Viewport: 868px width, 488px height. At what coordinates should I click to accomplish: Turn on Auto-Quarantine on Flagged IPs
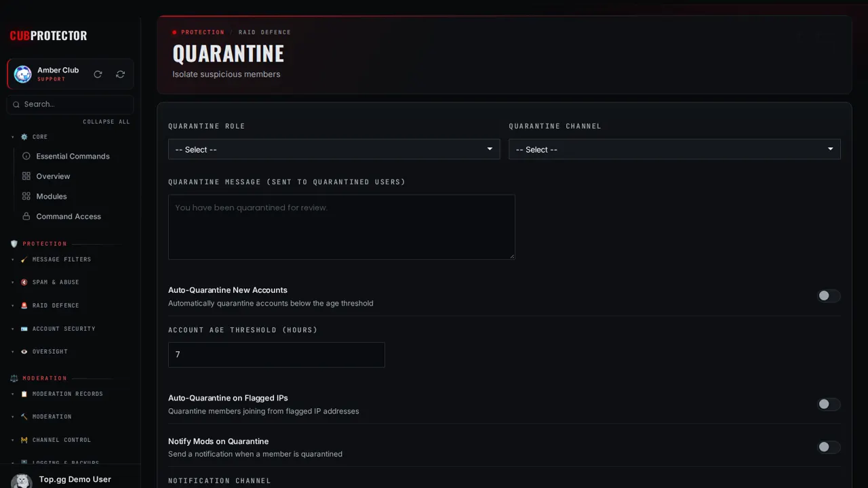(829, 404)
